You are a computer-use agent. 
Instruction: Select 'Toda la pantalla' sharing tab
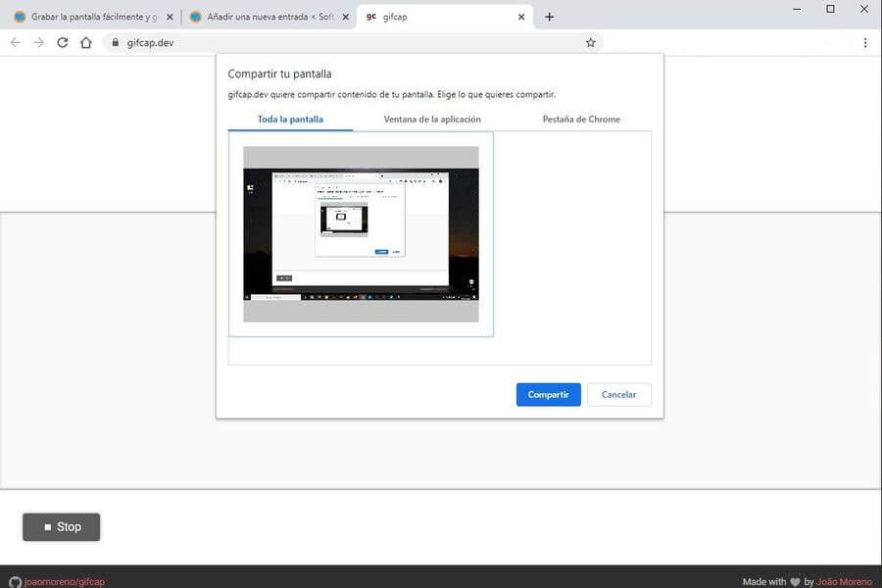coord(290,120)
